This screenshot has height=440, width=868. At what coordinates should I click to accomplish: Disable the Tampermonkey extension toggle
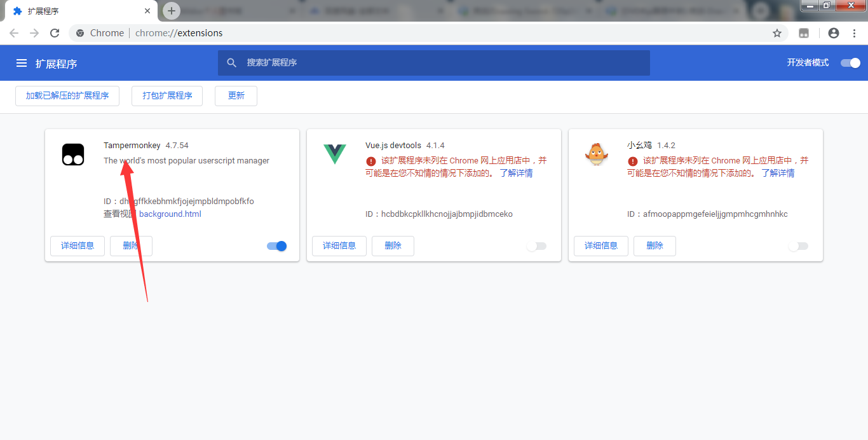coord(277,246)
